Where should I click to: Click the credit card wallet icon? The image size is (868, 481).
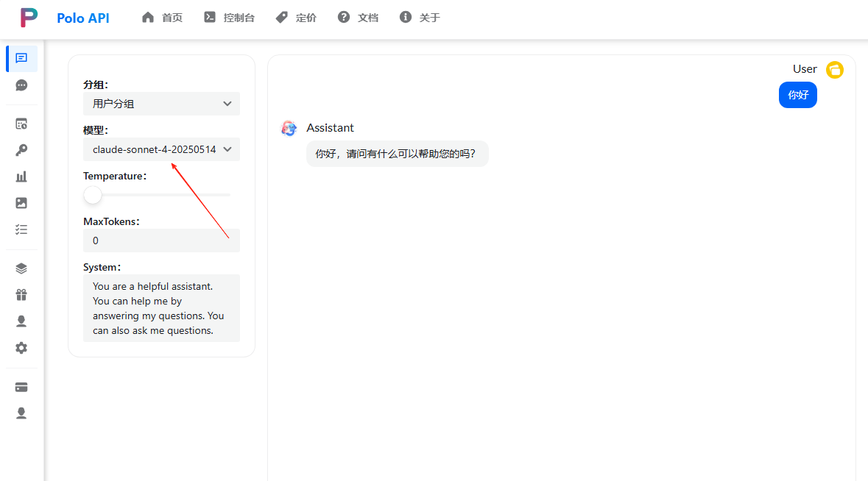click(x=21, y=387)
